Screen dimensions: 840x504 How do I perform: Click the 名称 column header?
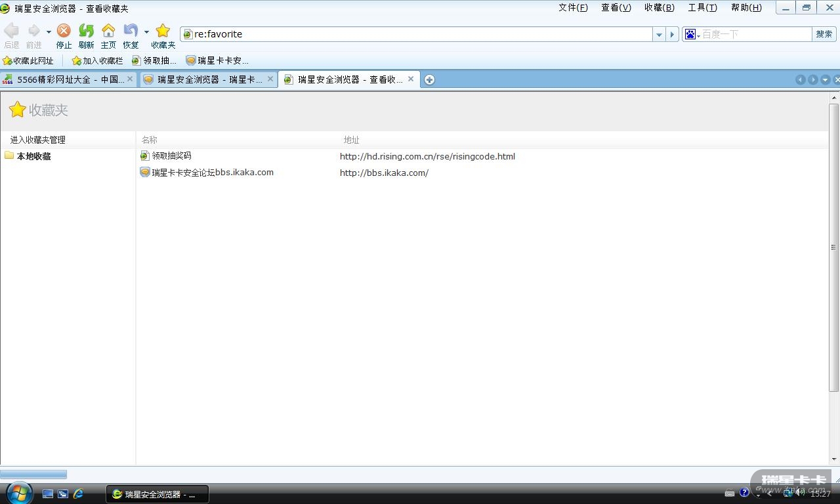coord(150,140)
